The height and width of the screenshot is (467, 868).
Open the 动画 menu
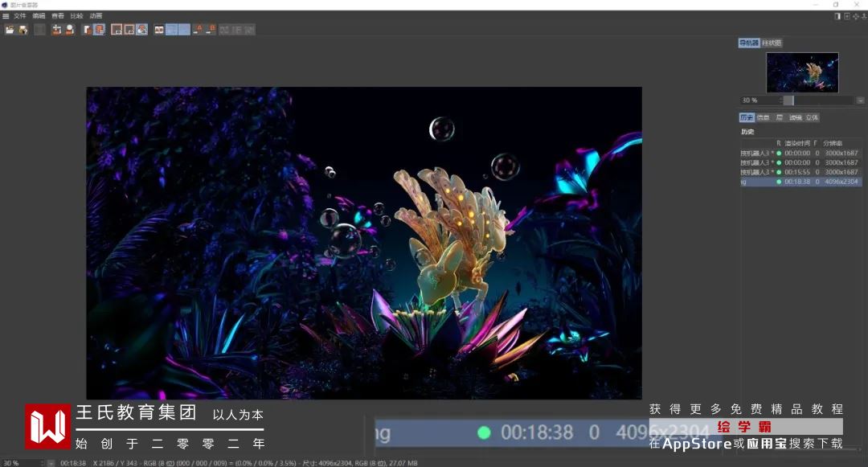point(96,16)
